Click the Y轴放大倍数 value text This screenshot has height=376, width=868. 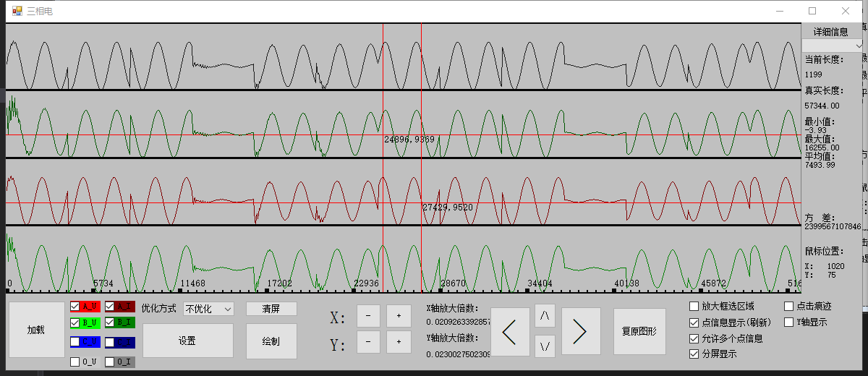tap(459, 354)
